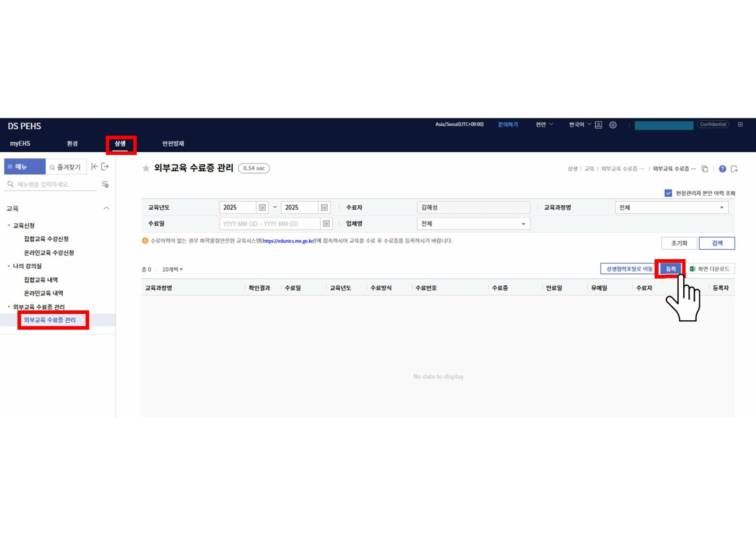Change rows per page from 10개씩
The image size is (756, 535).
[x=172, y=270]
